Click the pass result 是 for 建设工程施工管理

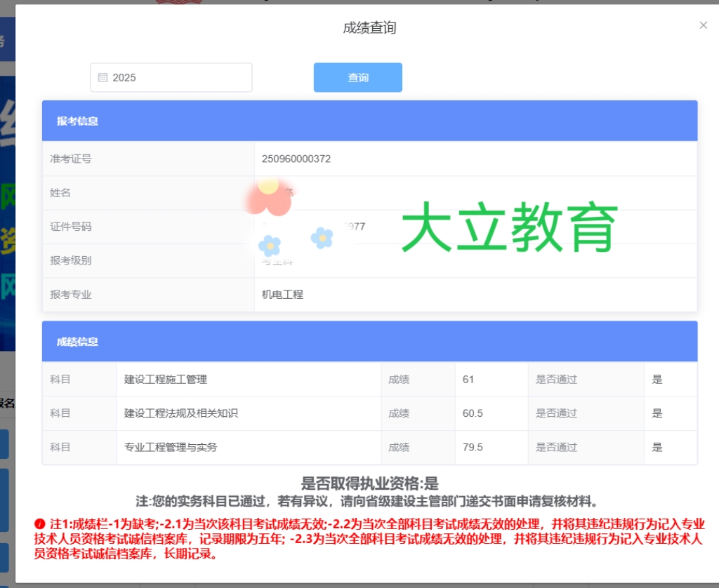tap(657, 379)
